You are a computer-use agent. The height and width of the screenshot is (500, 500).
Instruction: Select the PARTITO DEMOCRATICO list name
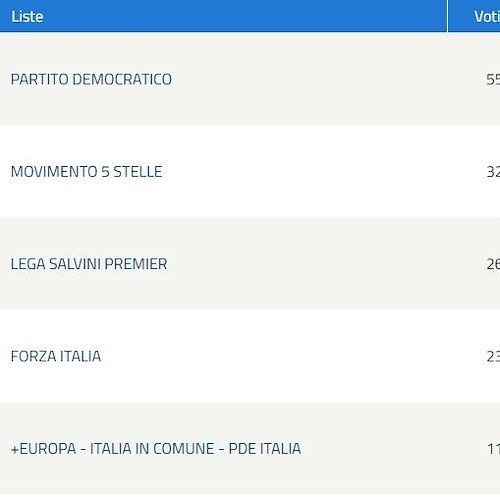pyautogui.click(x=91, y=79)
